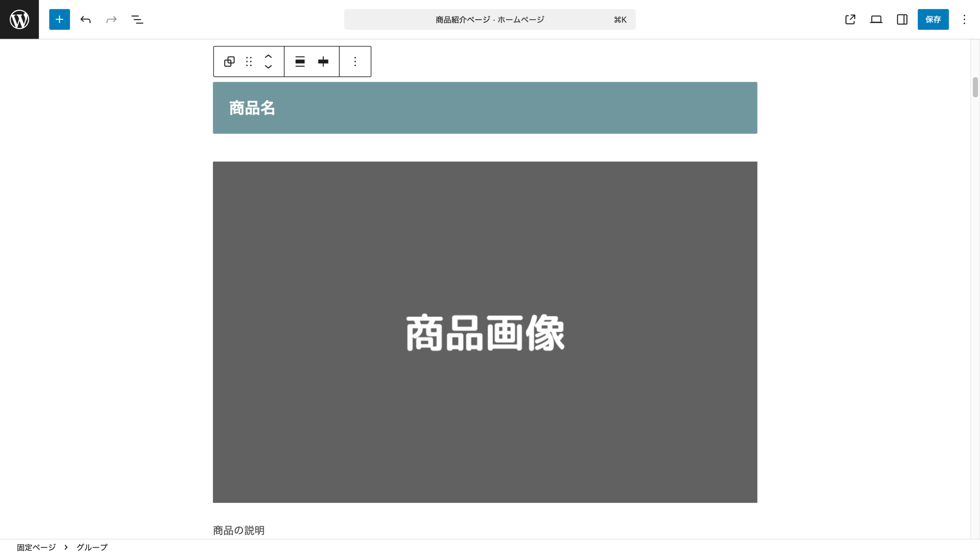Click the block drag handle
Viewport: 980px width, 555px height.
tap(249, 61)
